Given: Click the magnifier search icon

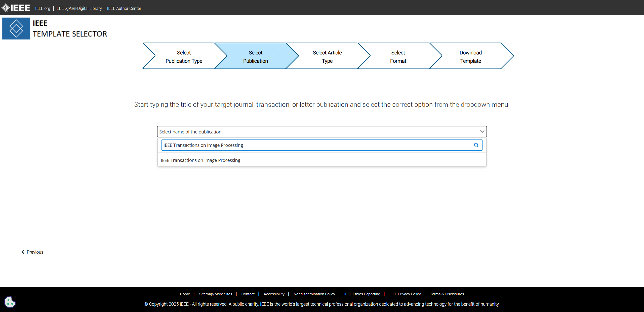Looking at the screenshot, I should click(x=476, y=145).
